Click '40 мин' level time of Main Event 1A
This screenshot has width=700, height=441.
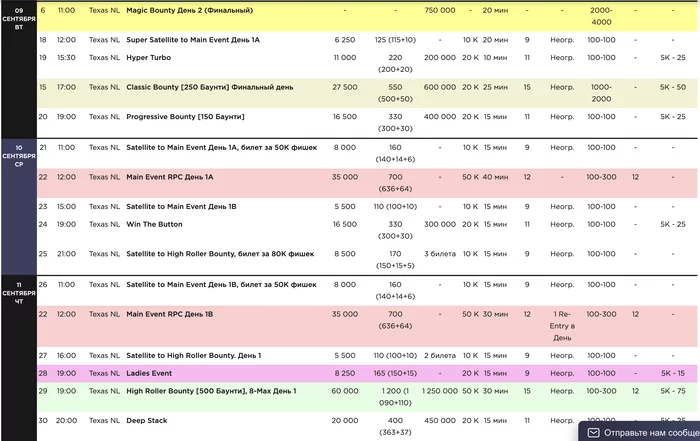495,177
